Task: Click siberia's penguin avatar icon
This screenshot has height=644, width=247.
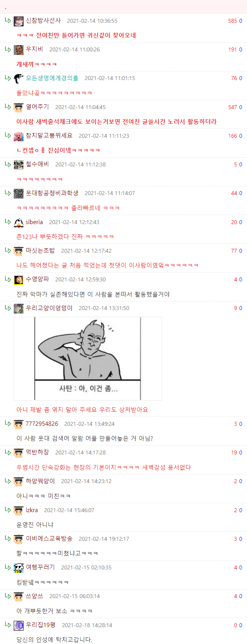Action: [18, 223]
